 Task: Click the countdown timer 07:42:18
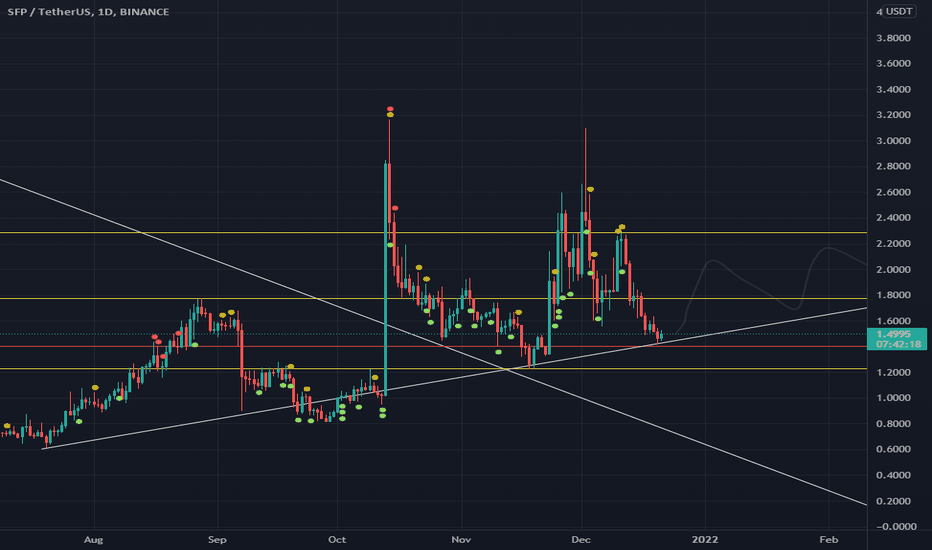[x=898, y=344]
